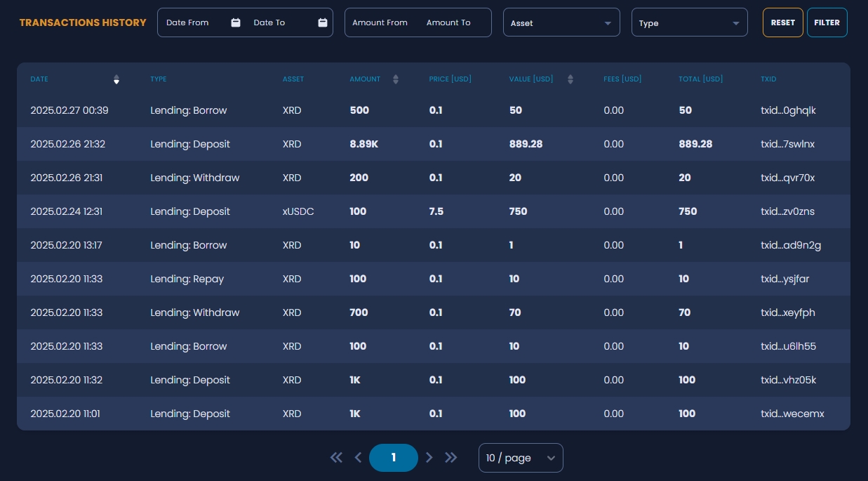Jump to first page double-chevron
This screenshot has height=481, width=868.
click(336, 458)
